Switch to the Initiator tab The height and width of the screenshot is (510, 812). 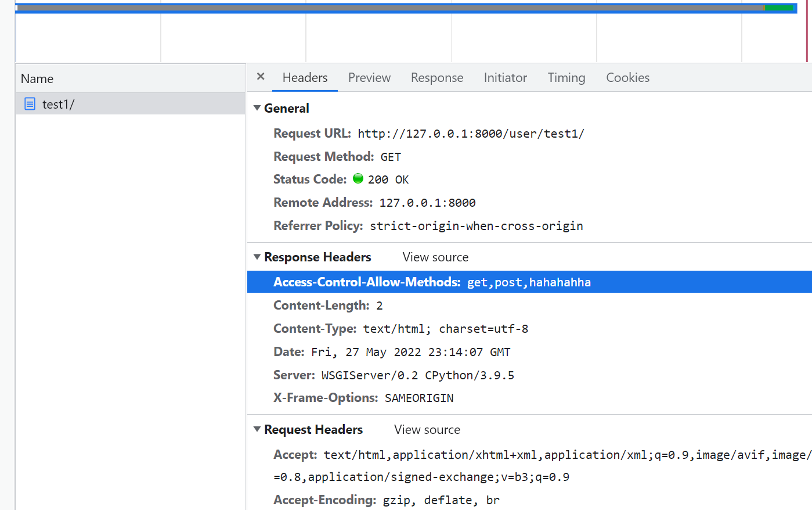tap(505, 78)
